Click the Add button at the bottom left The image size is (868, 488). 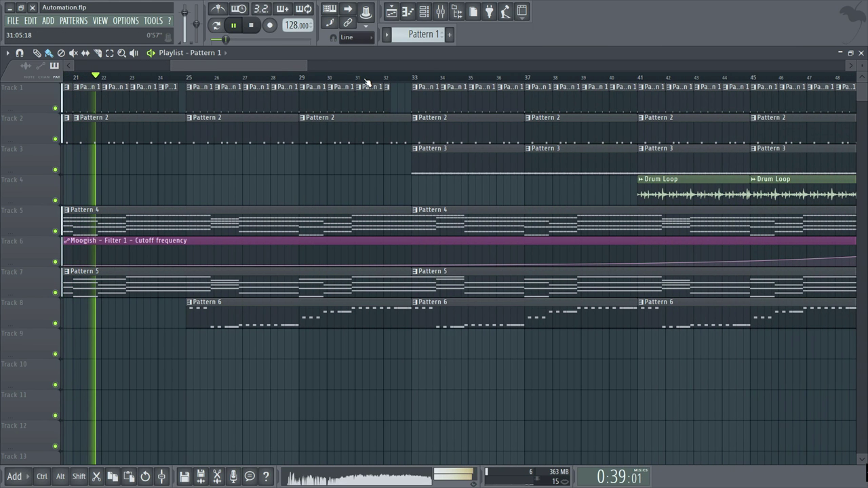(x=14, y=476)
